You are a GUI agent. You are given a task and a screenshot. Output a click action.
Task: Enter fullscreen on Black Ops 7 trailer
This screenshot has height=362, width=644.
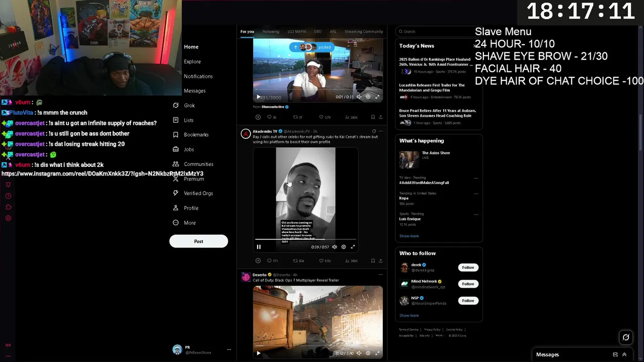[377, 353]
